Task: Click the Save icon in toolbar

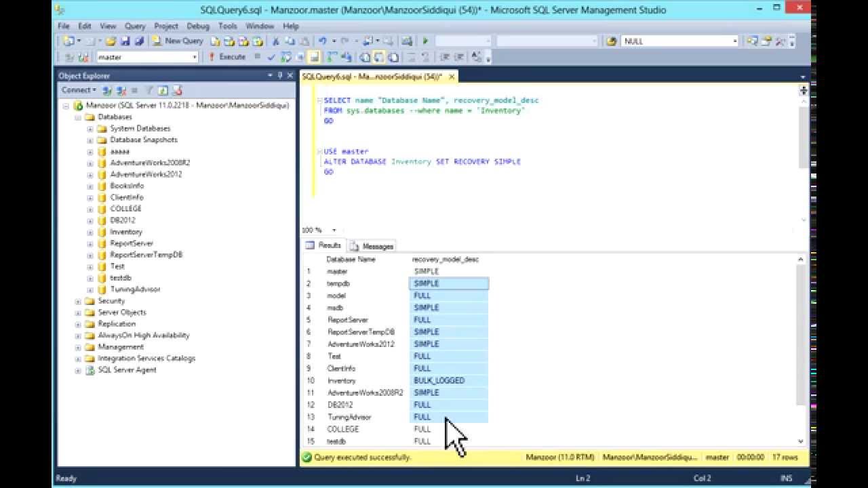Action: tap(125, 41)
